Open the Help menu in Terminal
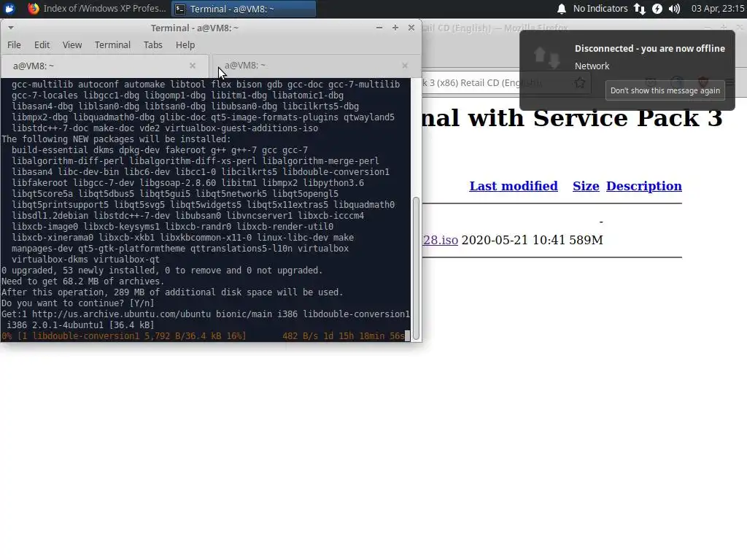This screenshot has width=747, height=560. pos(185,44)
